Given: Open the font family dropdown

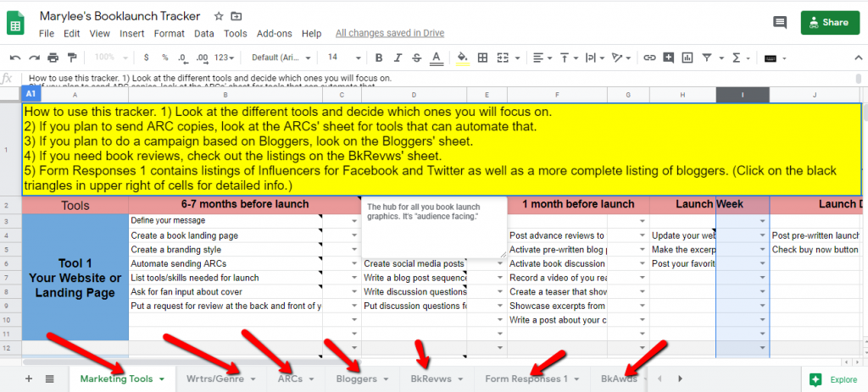Looking at the screenshot, I should coord(281,58).
